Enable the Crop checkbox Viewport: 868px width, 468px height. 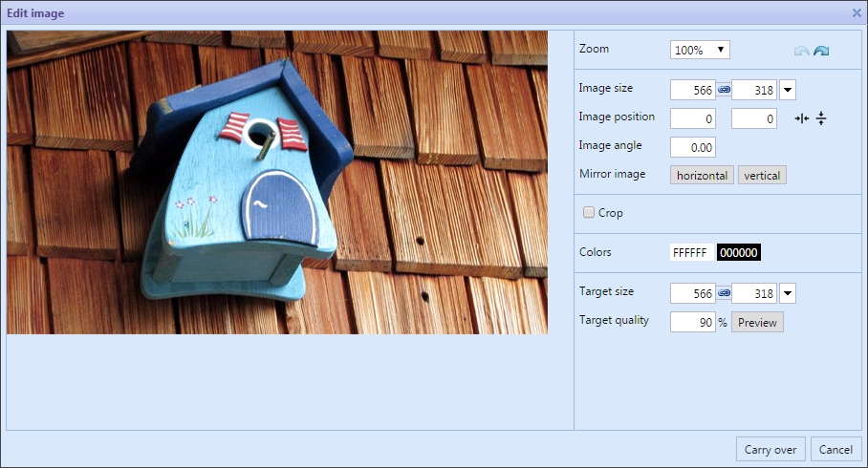pyautogui.click(x=589, y=213)
